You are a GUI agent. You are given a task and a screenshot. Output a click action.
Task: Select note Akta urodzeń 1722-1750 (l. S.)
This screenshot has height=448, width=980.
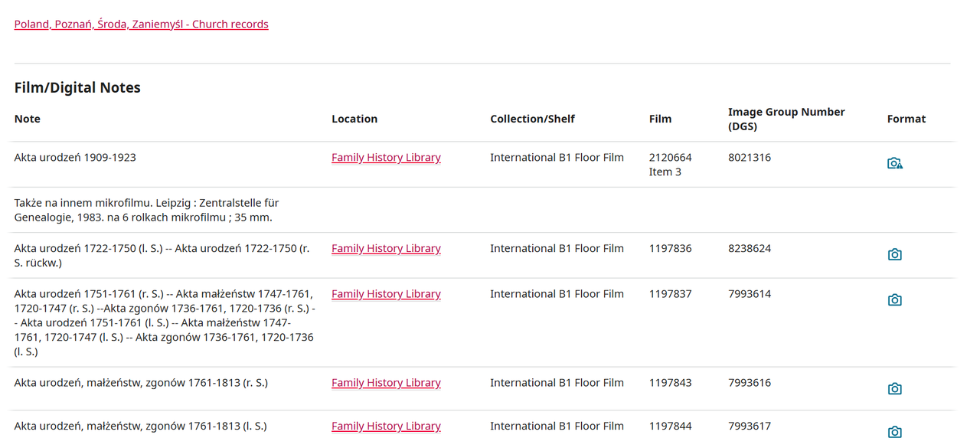(x=163, y=255)
